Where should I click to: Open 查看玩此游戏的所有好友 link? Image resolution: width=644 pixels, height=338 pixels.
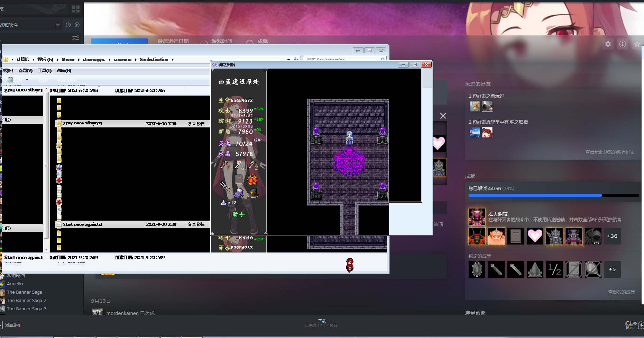(x=610, y=152)
